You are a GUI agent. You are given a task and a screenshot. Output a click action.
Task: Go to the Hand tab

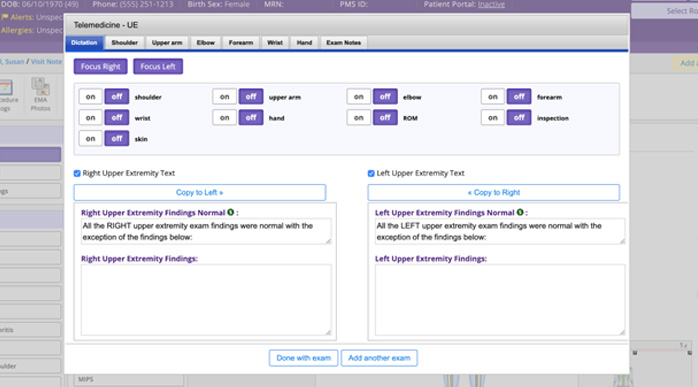point(304,43)
